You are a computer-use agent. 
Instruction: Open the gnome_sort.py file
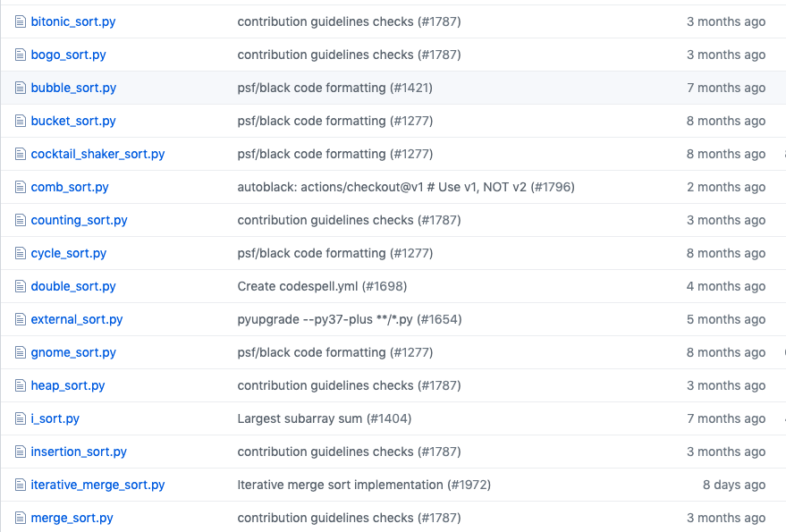pyautogui.click(x=73, y=352)
